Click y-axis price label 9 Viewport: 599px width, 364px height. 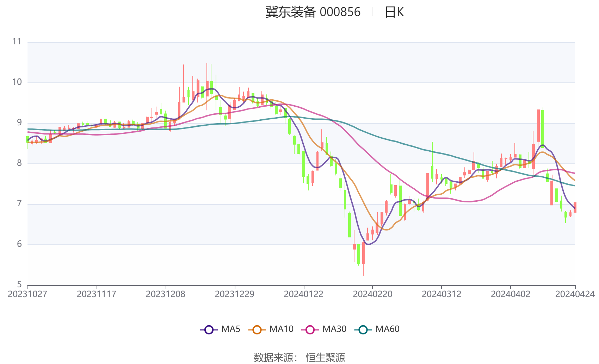pyautogui.click(x=19, y=123)
